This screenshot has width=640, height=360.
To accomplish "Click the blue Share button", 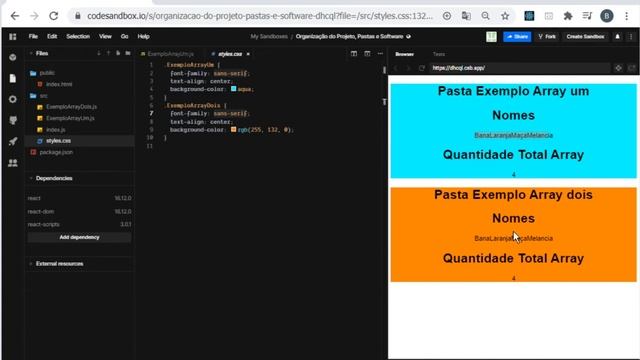I will click(517, 37).
